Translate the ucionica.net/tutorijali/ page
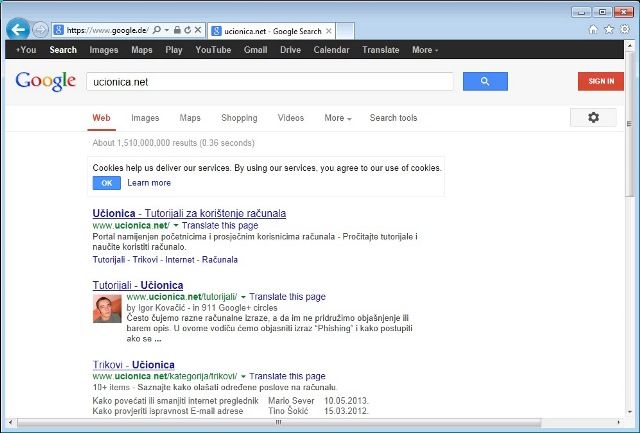Screen dimensions: 640x433 pyautogui.click(x=287, y=297)
